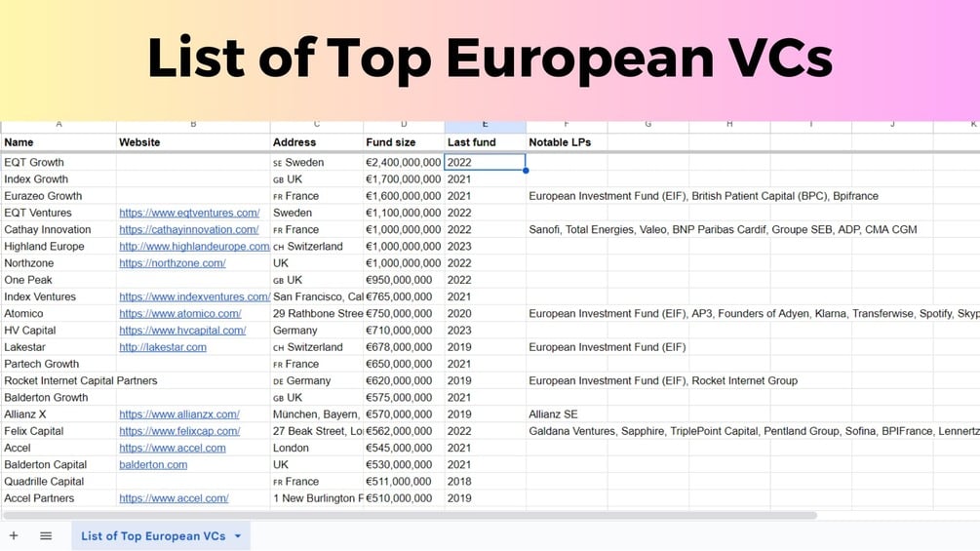
Task: Select the Fund size header cell
Action: (404, 142)
